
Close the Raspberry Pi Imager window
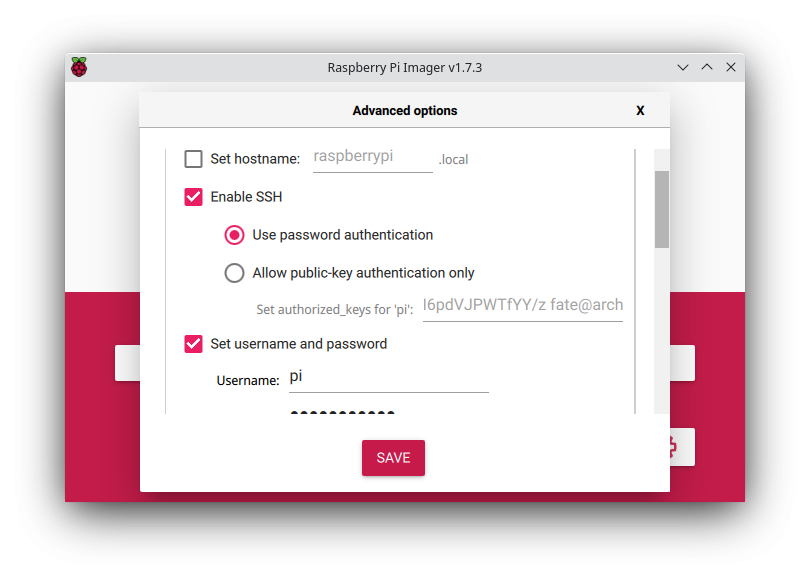[730, 67]
